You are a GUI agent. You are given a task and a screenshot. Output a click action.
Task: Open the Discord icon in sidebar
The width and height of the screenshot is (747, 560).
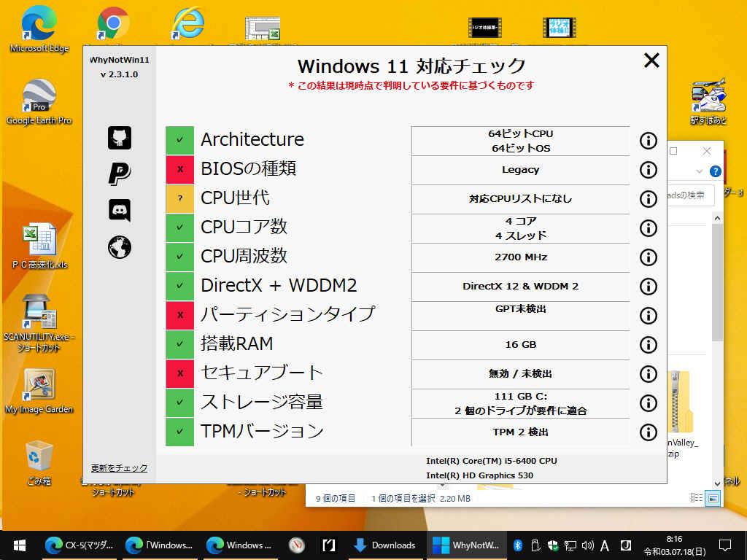(x=119, y=210)
